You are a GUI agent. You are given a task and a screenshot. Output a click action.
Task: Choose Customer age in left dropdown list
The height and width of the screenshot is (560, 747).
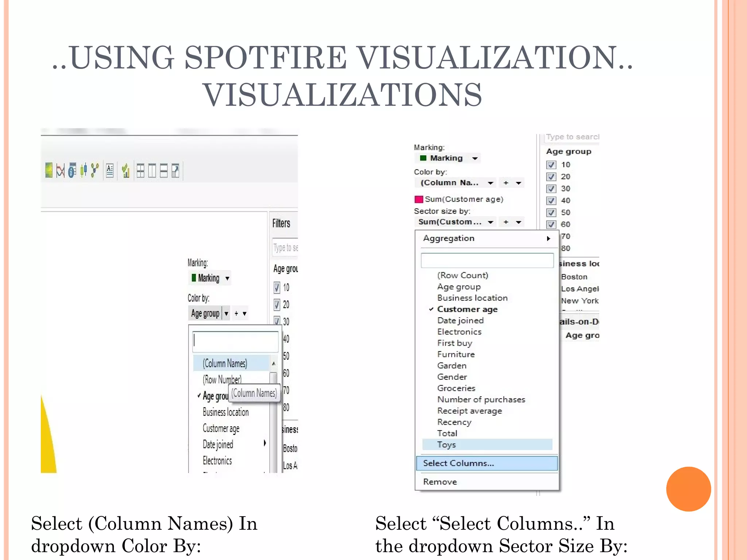tap(221, 428)
